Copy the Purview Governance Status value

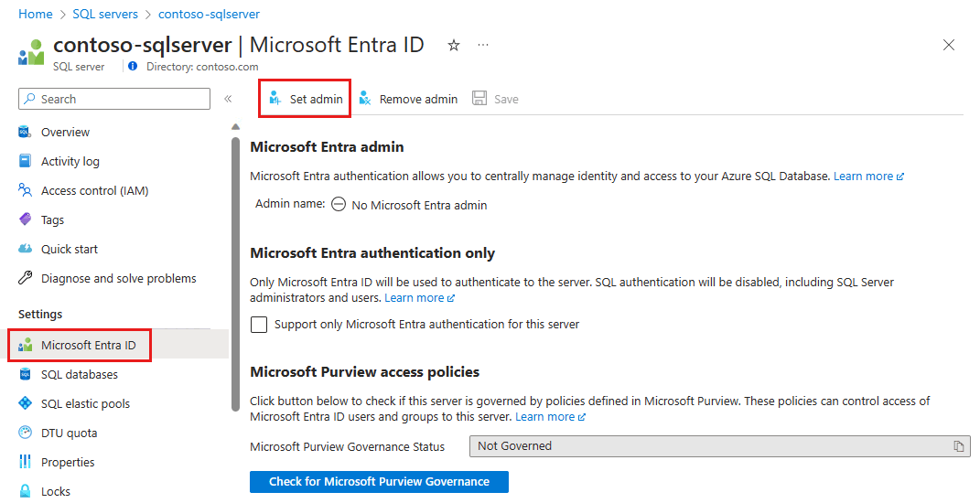tap(958, 446)
